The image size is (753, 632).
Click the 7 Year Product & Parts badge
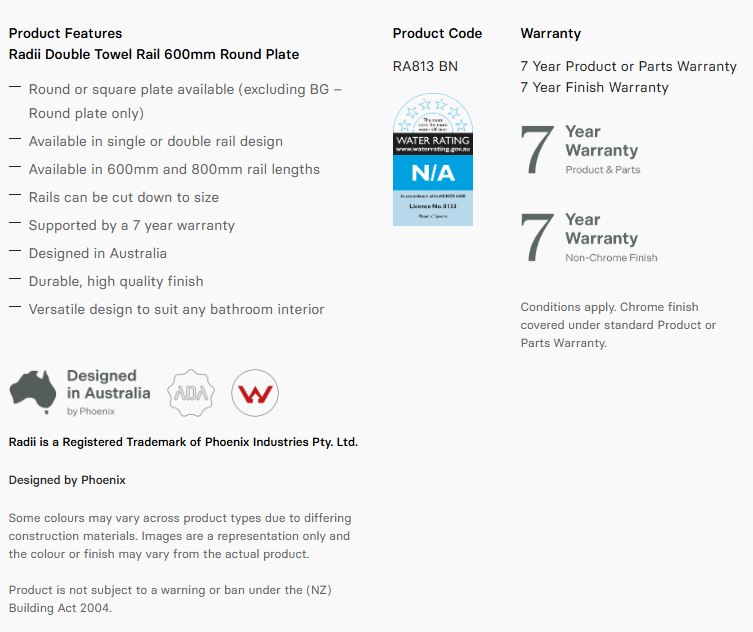pyautogui.click(x=581, y=149)
